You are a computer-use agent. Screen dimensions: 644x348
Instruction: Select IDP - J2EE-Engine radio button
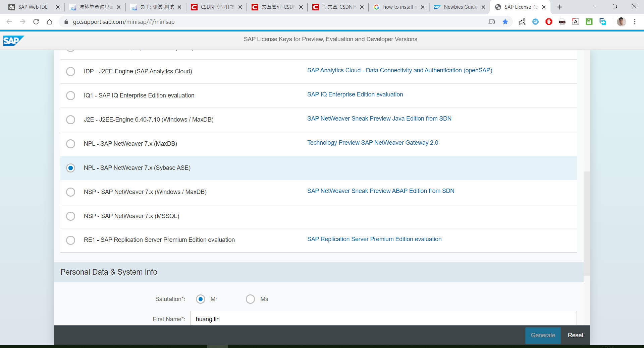click(70, 71)
